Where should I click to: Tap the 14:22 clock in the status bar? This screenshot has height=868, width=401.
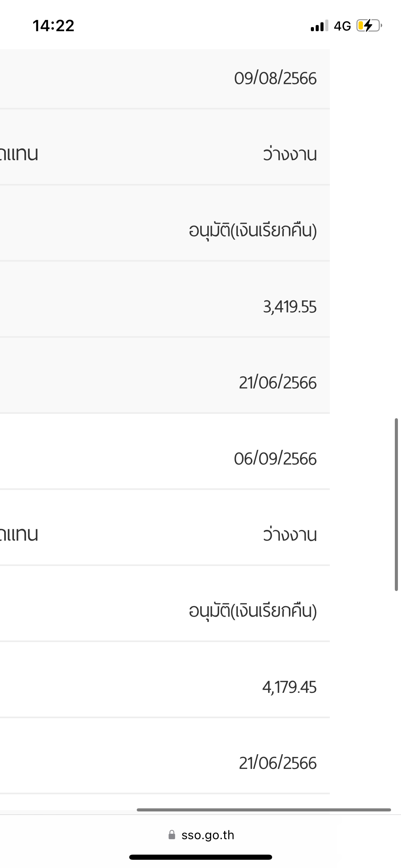pyautogui.click(x=53, y=26)
